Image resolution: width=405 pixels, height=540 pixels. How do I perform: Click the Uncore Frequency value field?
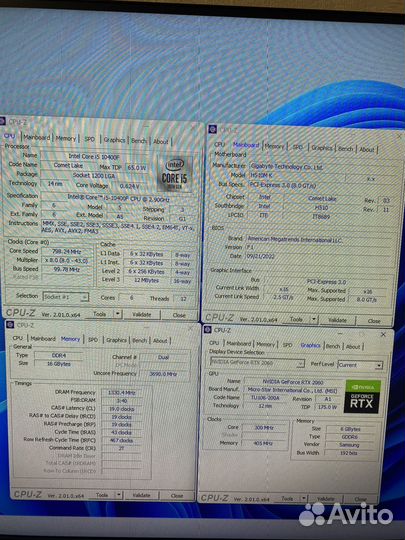coord(163,374)
